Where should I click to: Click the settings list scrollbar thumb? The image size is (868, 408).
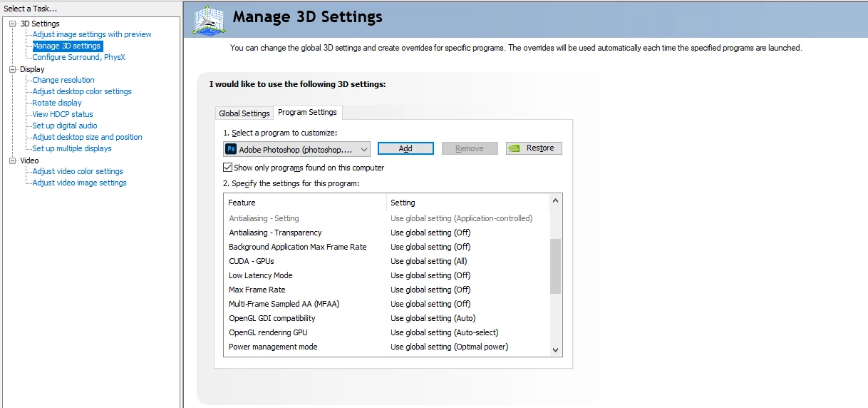[556, 266]
